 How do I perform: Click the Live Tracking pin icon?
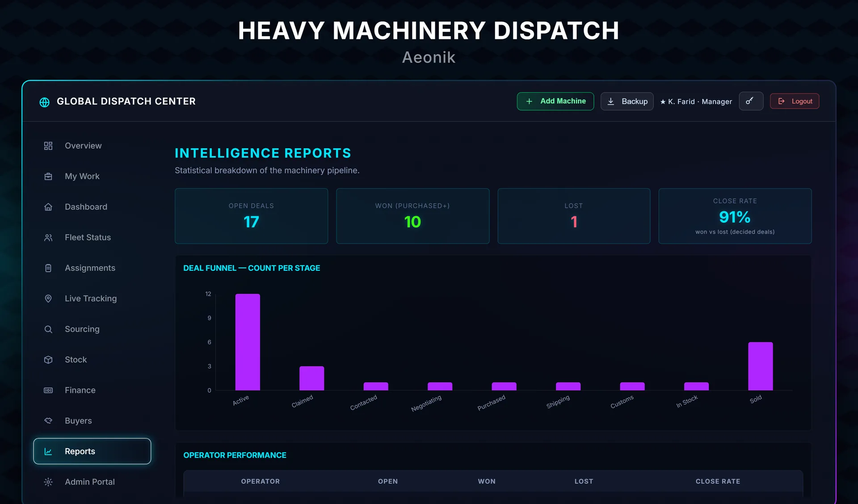(x=48, y=298)
